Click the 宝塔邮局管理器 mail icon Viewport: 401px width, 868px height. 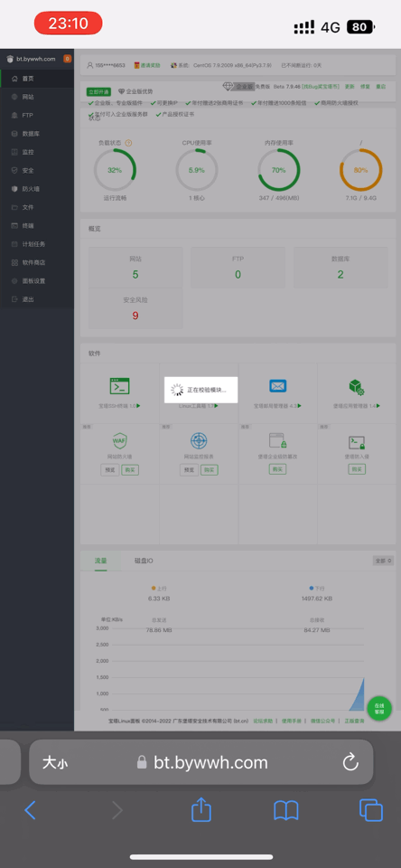tap(277, 386)
